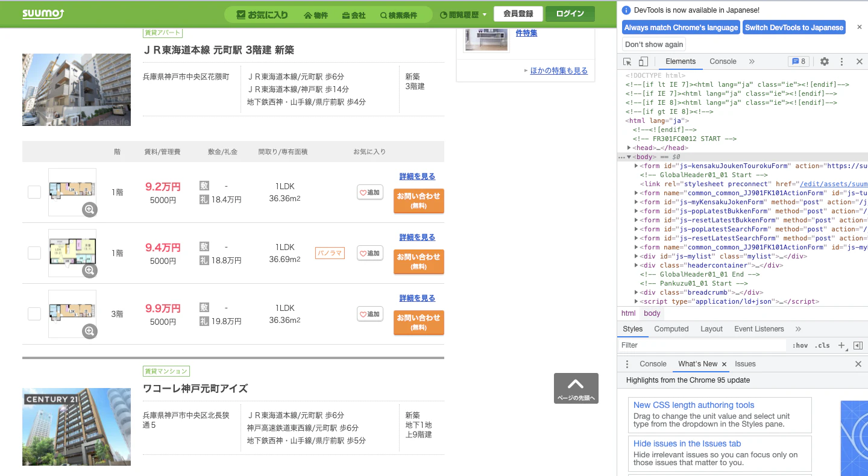Enlarge the floor plan of the 9.4万円 room

(x=90, y=271)
